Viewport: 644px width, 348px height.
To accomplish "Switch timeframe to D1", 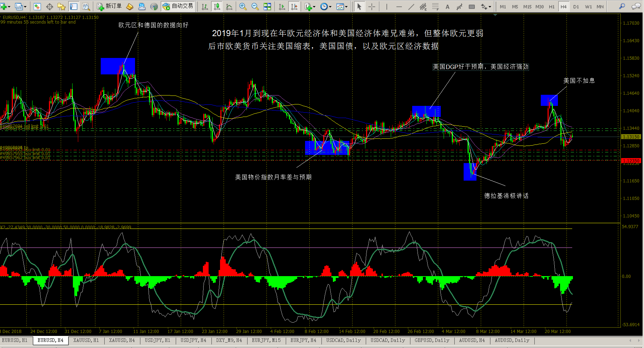I will pos(576,6).
